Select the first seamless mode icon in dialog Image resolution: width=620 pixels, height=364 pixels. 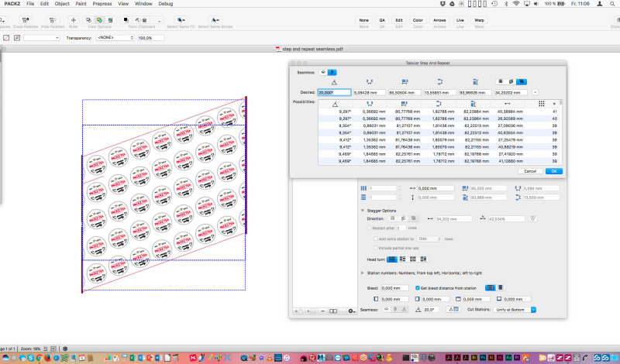pyautogui.click(x=323, y=72)
